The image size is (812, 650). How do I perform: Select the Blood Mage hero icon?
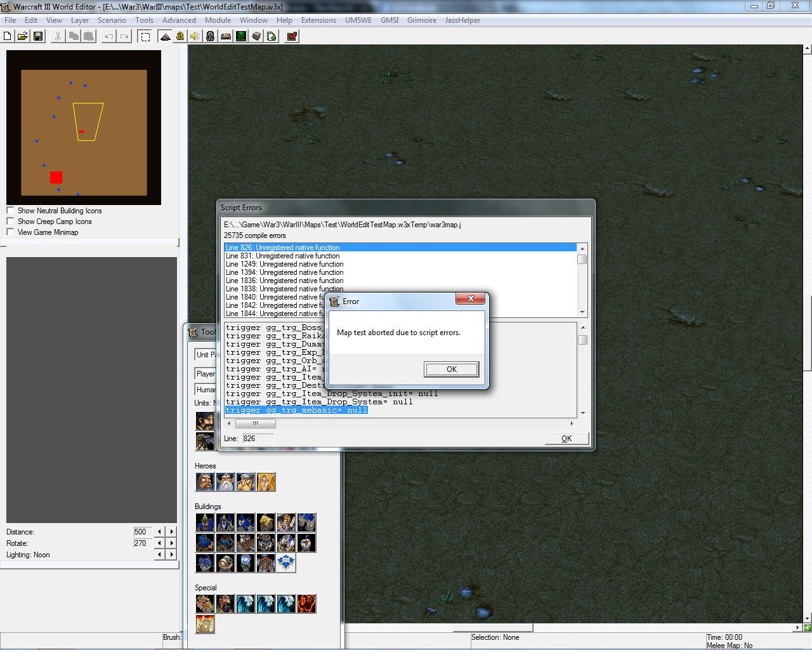coord(266,482)
